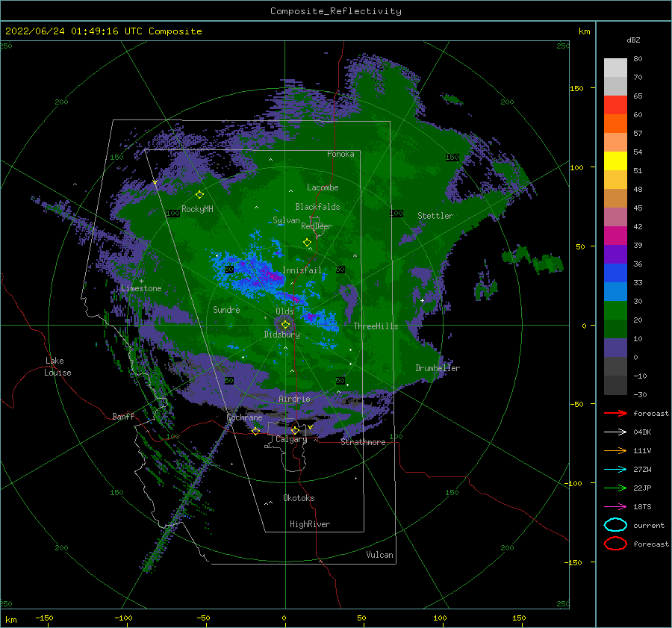Click the ThreeHills city label
The height and width of the screenshot is (628, 672).
coord(376,326)
